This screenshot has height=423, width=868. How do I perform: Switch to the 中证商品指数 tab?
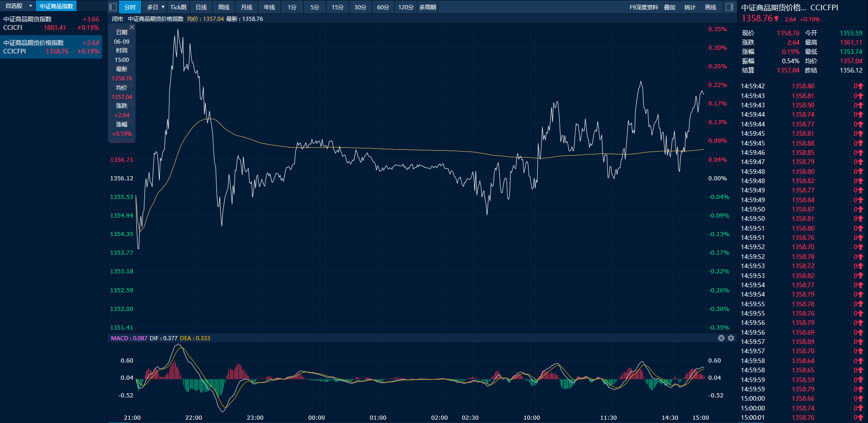click(x=56, y=6)
